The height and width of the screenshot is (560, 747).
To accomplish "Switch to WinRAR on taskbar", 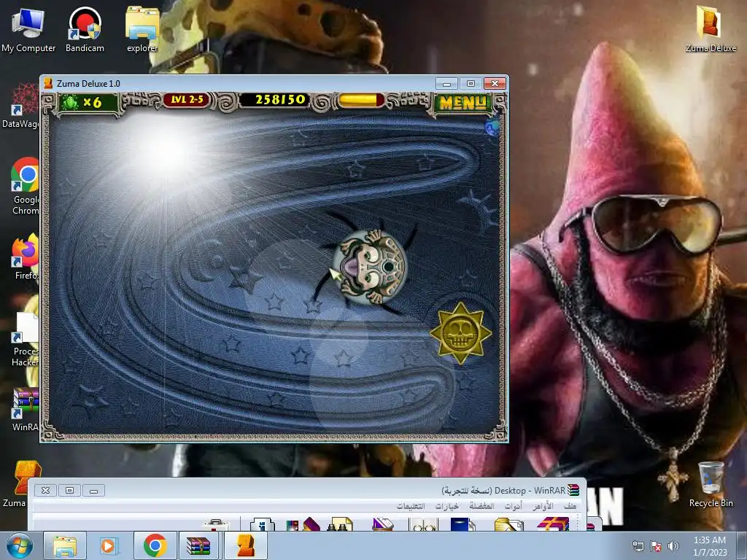I will [198, 545].
